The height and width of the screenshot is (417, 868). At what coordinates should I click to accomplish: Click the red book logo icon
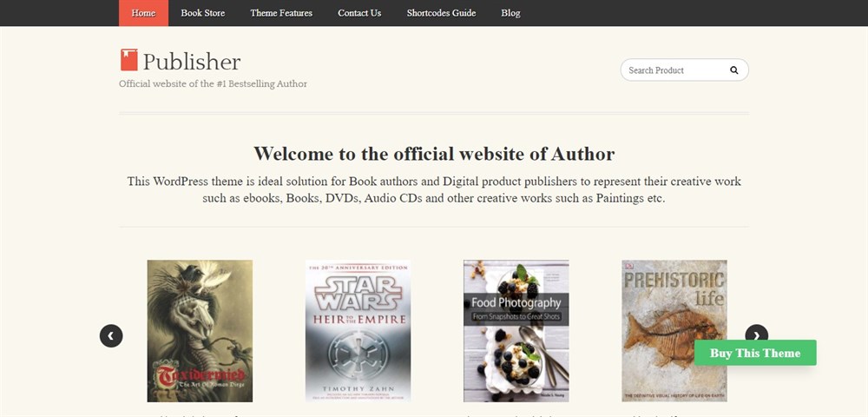[x=129, y=60]
